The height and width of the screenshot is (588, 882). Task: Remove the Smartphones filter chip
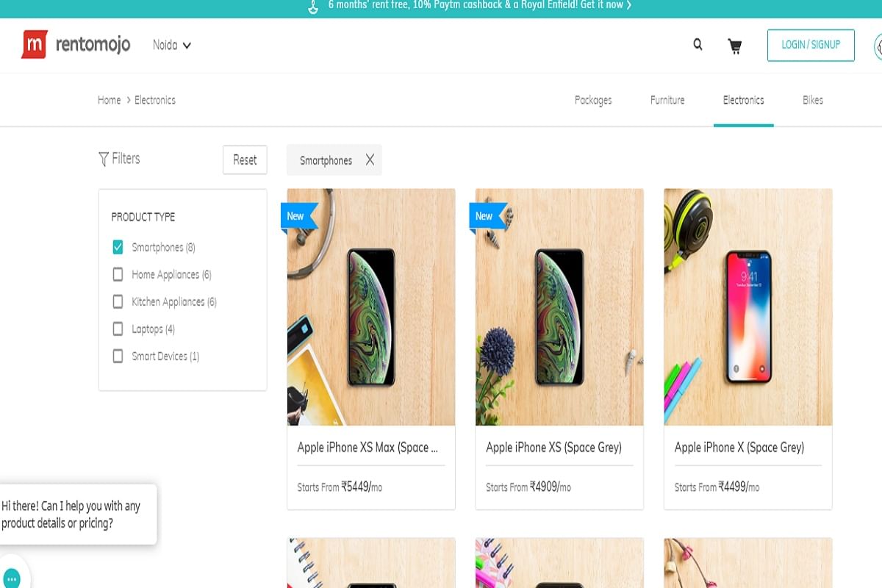pos(370,160)
